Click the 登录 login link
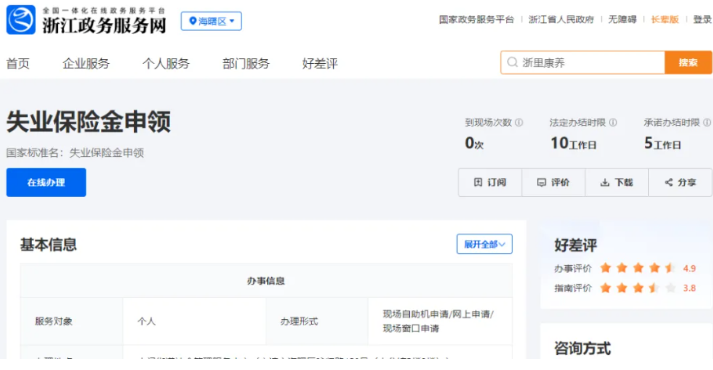Viewport: 713px width, 370px height. 703,19
